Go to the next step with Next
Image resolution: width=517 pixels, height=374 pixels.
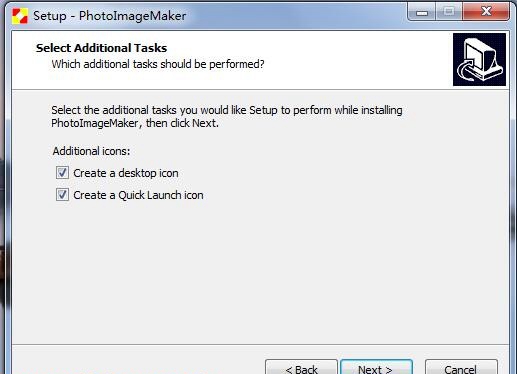pos(376,367)
